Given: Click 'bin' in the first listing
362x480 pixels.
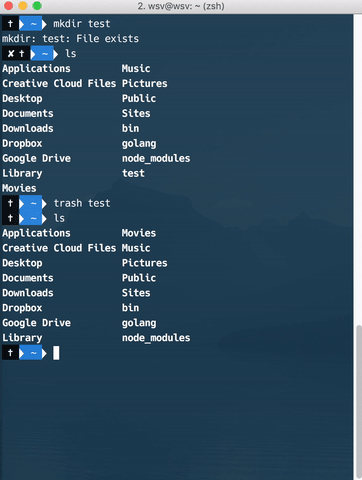Looking at the screenshot, I should (130, 129).
